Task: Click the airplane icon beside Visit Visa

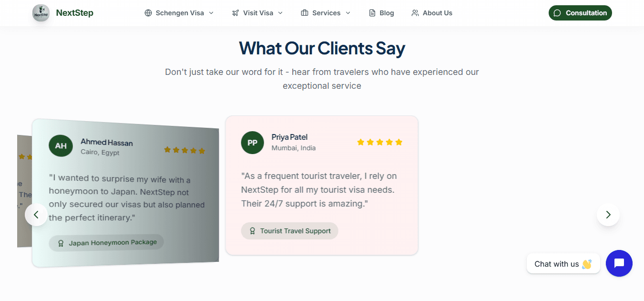Action: [x=235, y=13]
